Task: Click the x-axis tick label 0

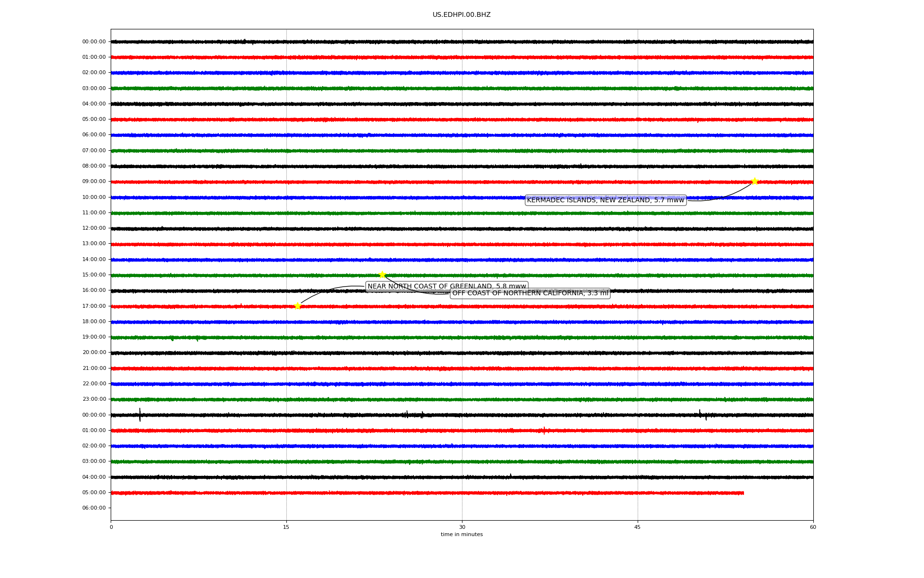Action: [x=111, y=527]
